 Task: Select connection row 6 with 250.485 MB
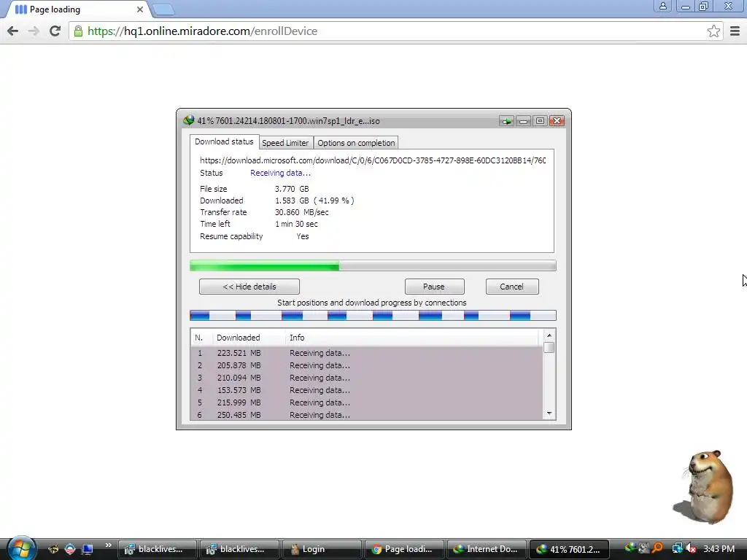tap(366, 415)
